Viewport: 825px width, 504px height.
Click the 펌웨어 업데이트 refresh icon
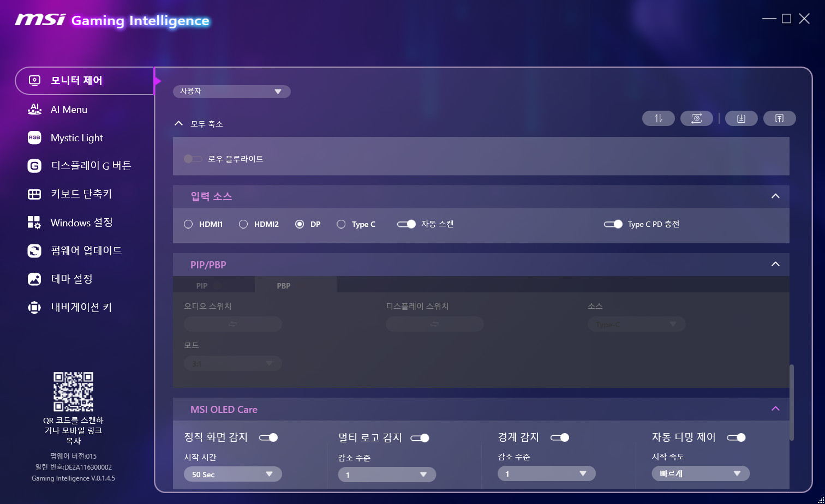point(34,251)
